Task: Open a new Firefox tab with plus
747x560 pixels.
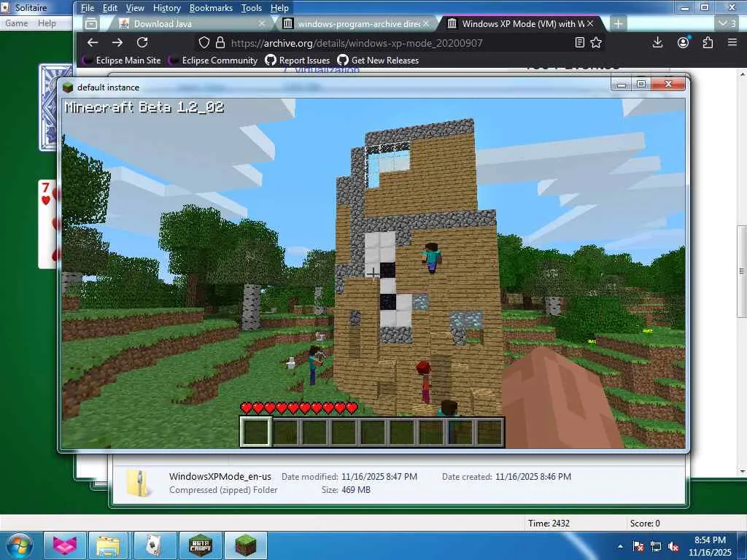Action: pos(618,24)
